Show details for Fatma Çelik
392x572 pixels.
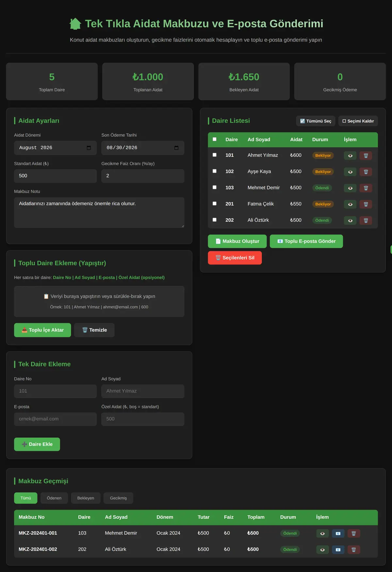tap(350, 204)
